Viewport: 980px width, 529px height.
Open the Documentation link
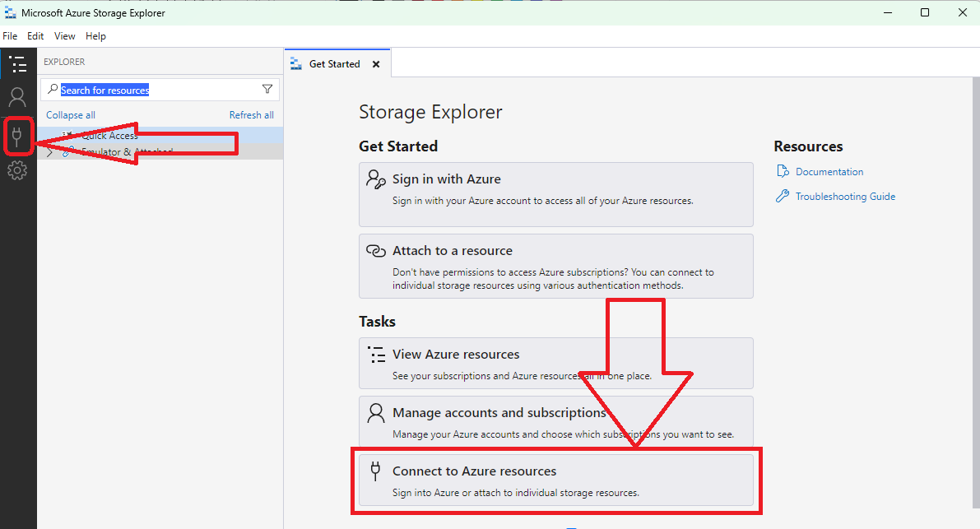pos(829,172)
